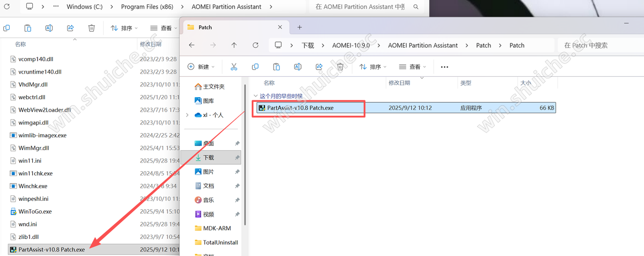The image size is (644, 256).
Task: Sort by 修改日期 column in Patch window
Action: point(399,83)
